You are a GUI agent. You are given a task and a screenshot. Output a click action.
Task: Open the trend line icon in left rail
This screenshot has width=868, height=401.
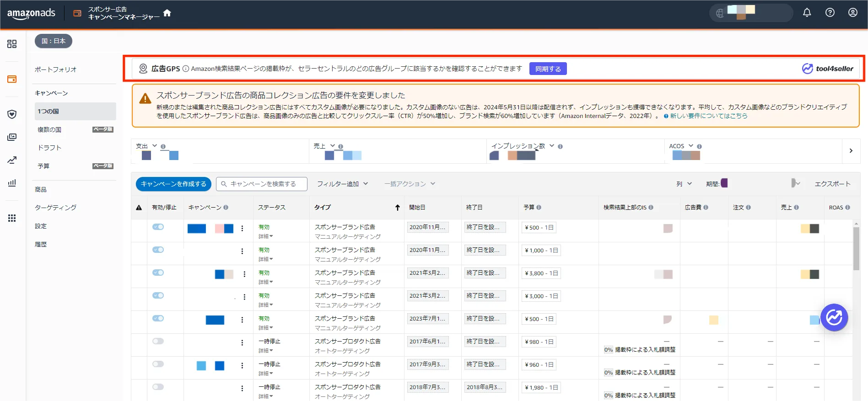coord(12,160)
